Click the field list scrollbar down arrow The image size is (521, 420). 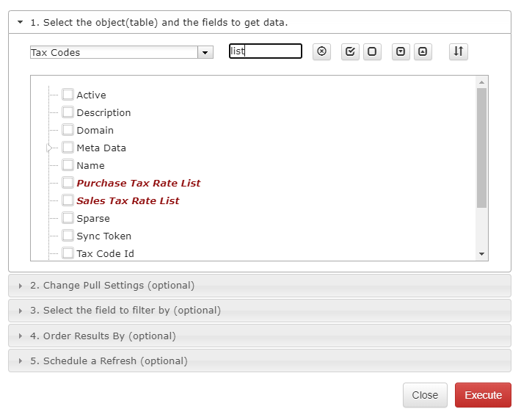click(x=481, y=254)
